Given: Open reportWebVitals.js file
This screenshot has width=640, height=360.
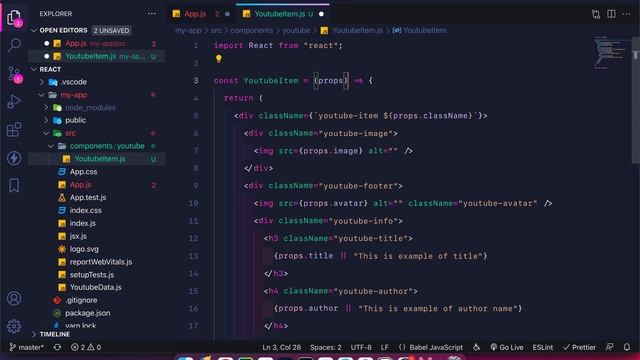Looking at the screenshot, I should click(x=101, y=262).
